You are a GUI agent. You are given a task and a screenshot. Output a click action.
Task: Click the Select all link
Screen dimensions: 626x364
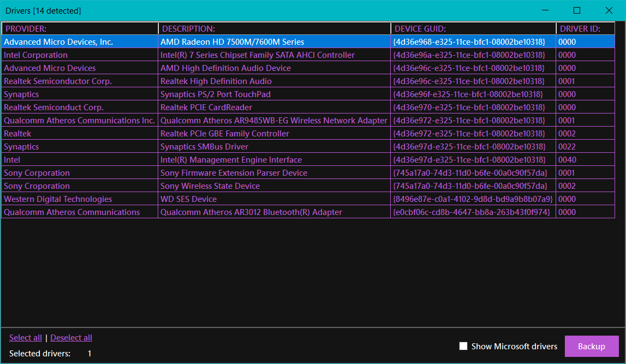(26, 338)
